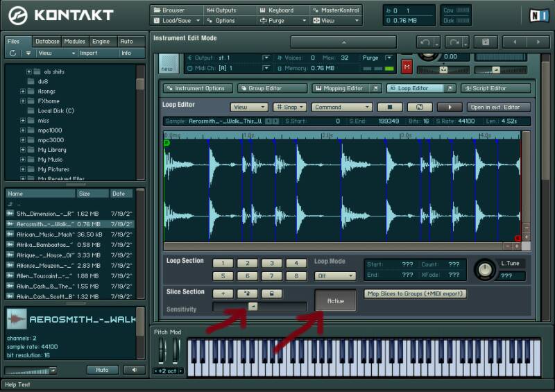
Task: Click the play button in Loop Editor
Action: pos(450,107)
